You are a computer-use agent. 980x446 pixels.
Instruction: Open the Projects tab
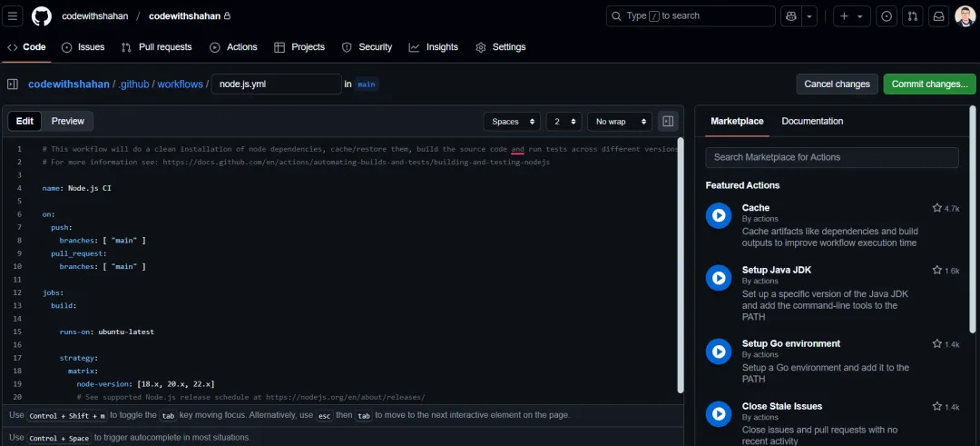[299, 47]
